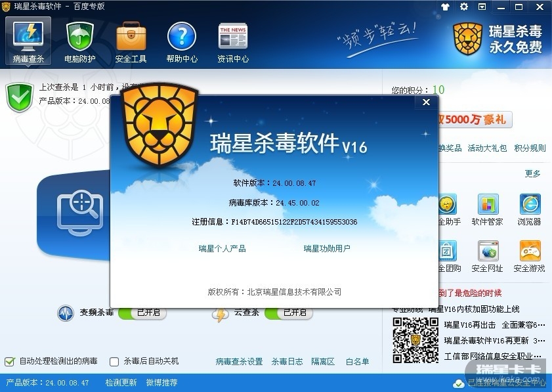Click the 云查杀 cloud lightning icon
Image resolution: width=552 pixels, height=392 pixels.
tap(220, 314)
